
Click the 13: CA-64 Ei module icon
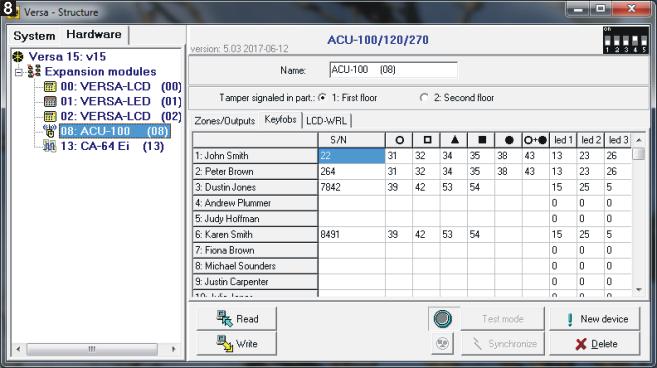(50, 146)
